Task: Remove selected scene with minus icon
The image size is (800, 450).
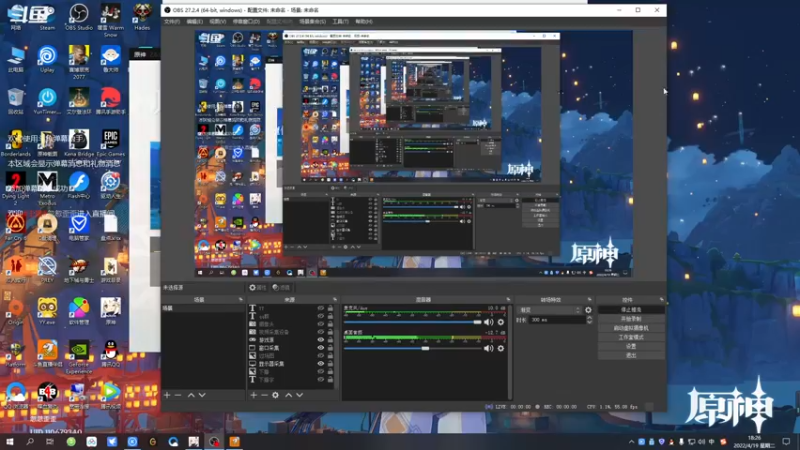Action: (178, 395)
